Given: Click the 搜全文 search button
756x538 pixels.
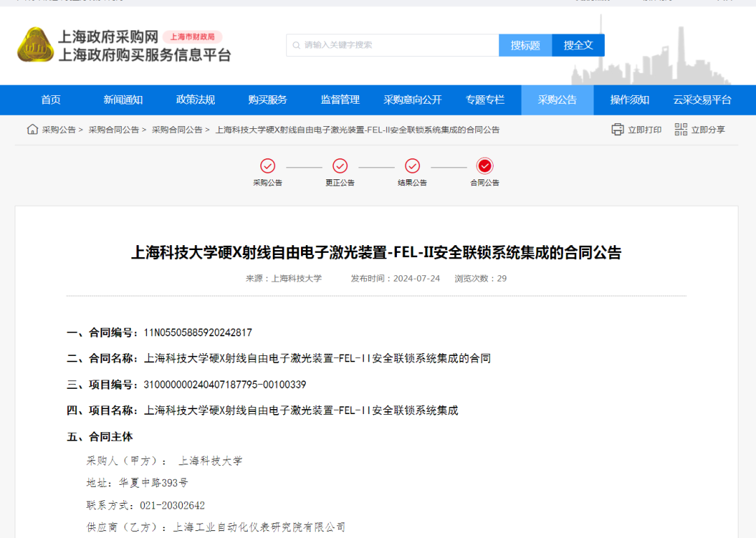Looking at the screenshot, I should 578,46.
